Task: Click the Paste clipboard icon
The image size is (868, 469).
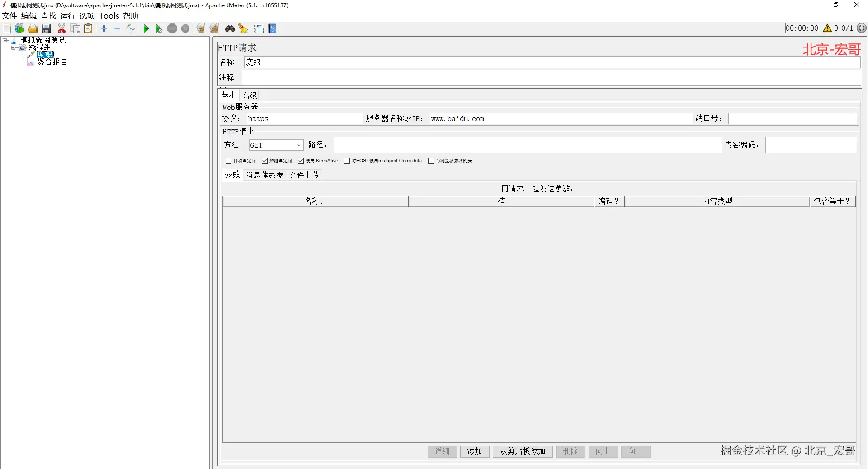Action: (89, 28)
